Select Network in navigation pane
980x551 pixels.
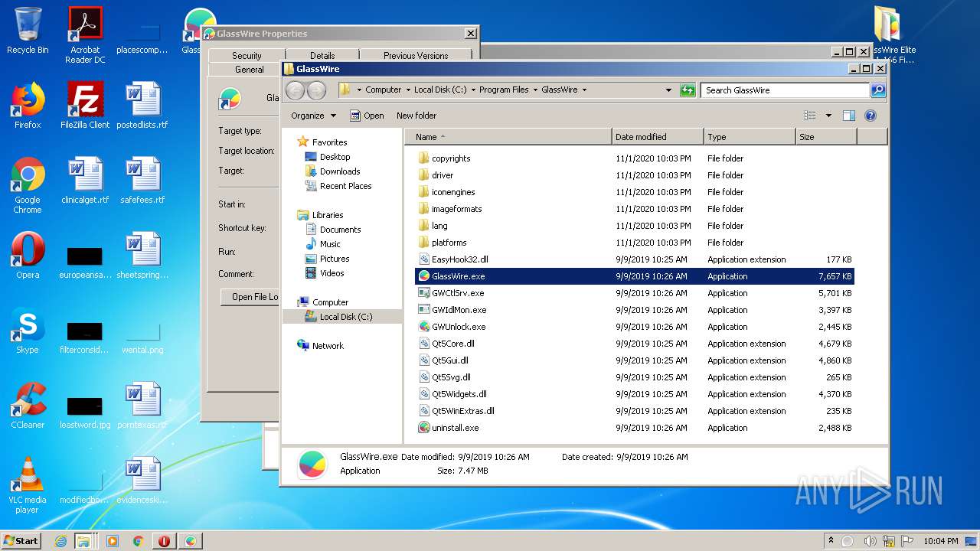coord(321,346)
